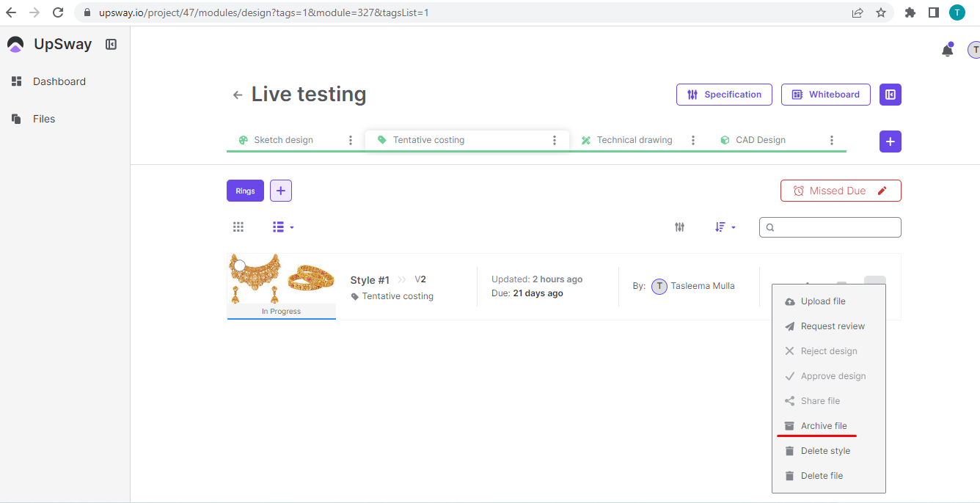Open the list view dropdown
This screenshot has width=980, height=503.
point(283,227)
